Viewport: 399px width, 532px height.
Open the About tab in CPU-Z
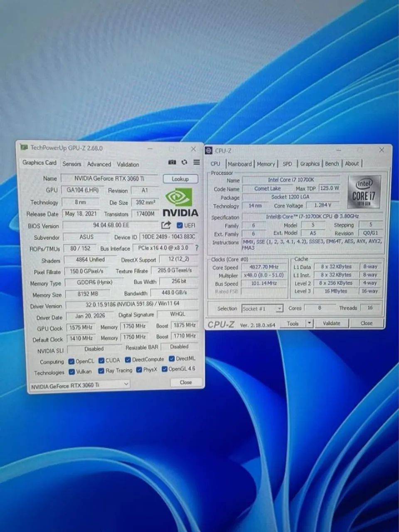pos(352,164)
